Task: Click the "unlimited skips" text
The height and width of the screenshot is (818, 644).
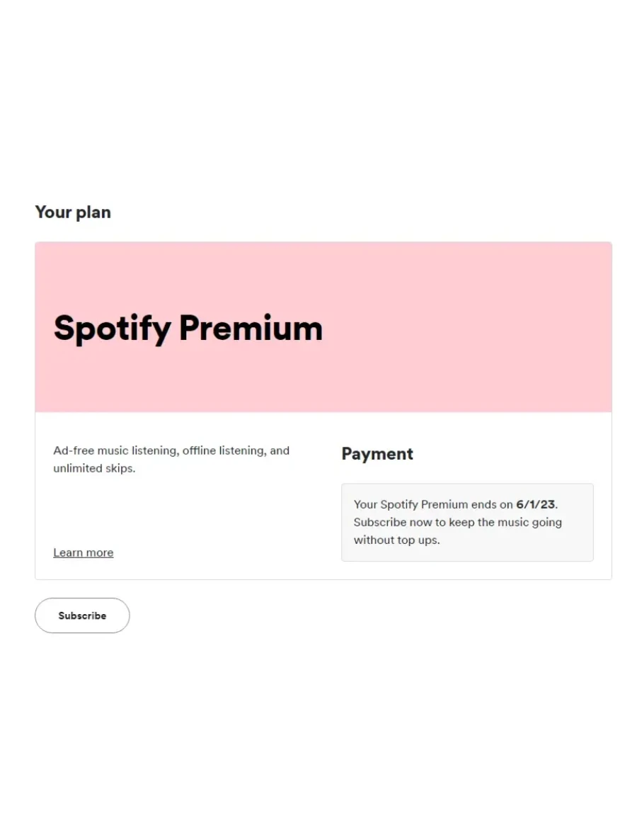Action: 93,468
